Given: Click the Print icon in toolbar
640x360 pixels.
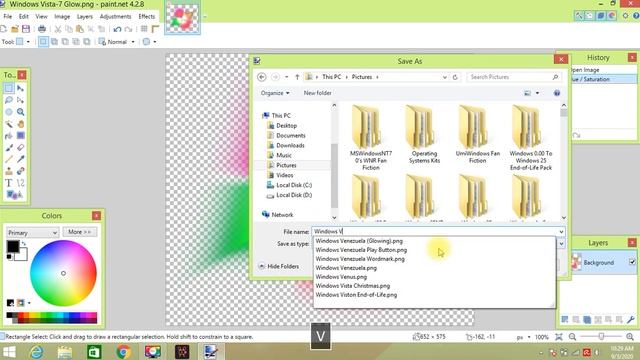Looking at the screenshot, I should tap(42, 29).
